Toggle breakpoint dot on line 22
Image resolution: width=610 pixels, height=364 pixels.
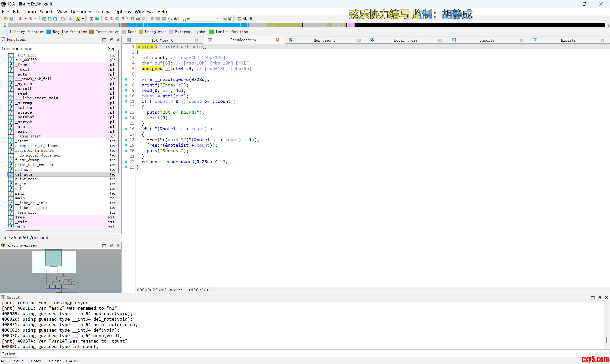pyautogui.click(x=126, y=162)
